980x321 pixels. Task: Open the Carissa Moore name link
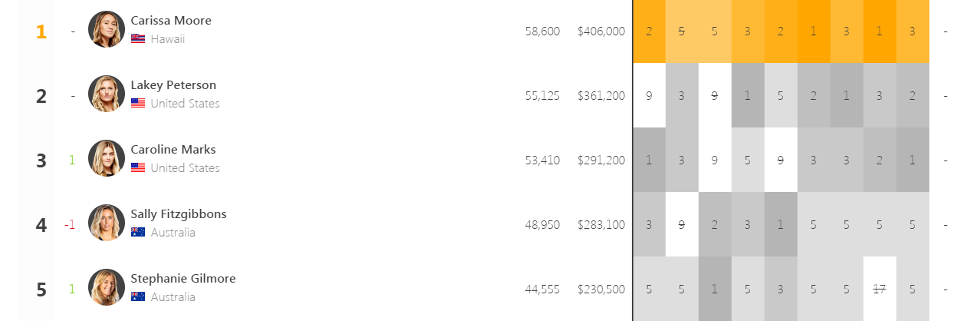(x=171, y=21)
